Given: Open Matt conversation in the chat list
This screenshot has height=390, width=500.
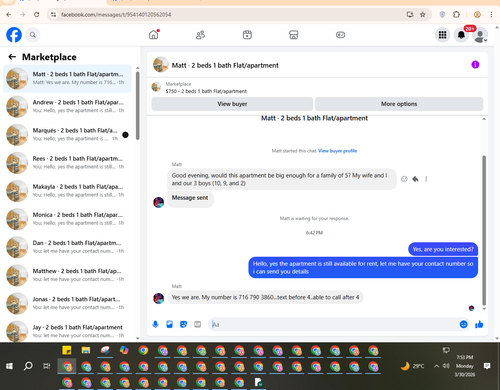Looking at the screenshot, I should pyautogui.click(x=67, y=78).
